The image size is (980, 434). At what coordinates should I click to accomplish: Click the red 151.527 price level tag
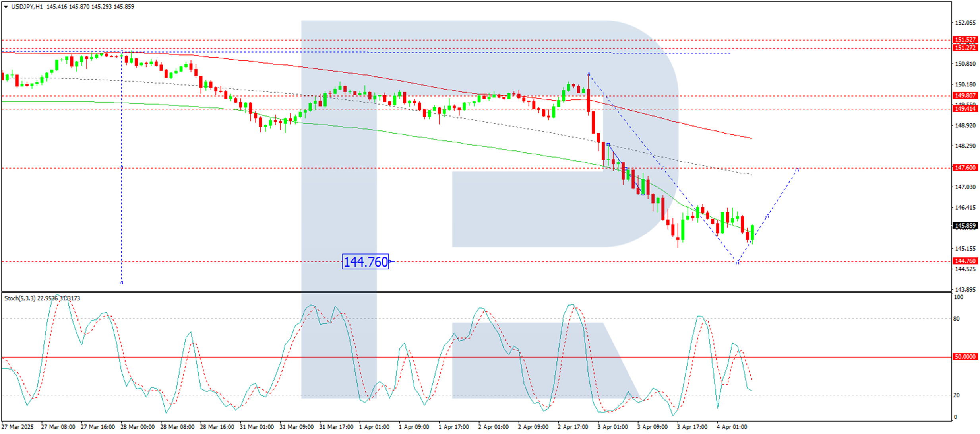(965, 40)
